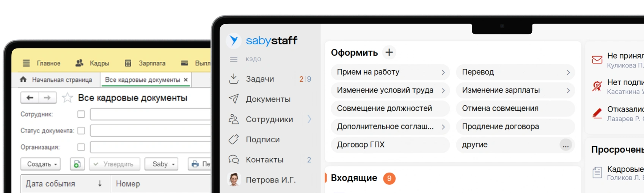Enable the Сотрудник filter checkbox
Screen dimensions: 644x193
81,114
